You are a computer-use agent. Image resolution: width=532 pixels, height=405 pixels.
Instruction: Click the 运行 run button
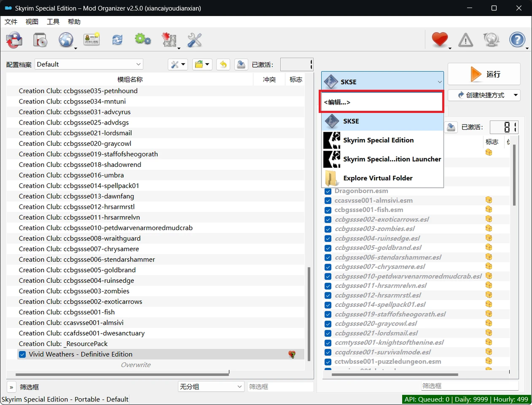click(x=484, y=74)
